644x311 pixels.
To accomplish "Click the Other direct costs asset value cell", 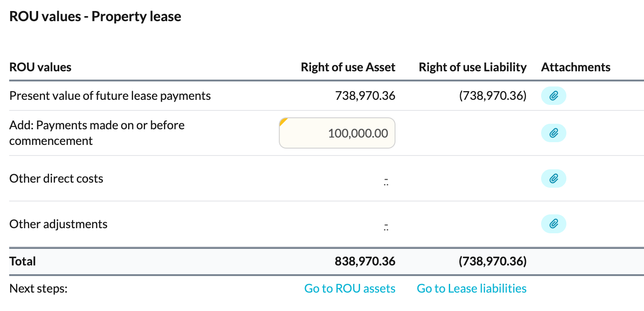I will (386, 180).
